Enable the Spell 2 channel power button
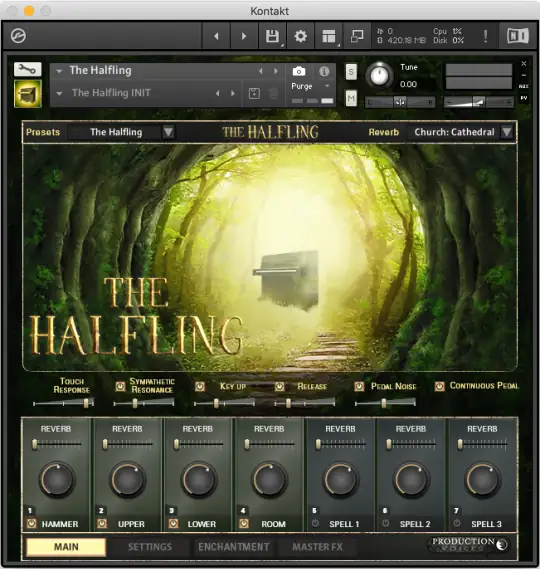This screenshot has height=569, width=540. tap(386, 523)
